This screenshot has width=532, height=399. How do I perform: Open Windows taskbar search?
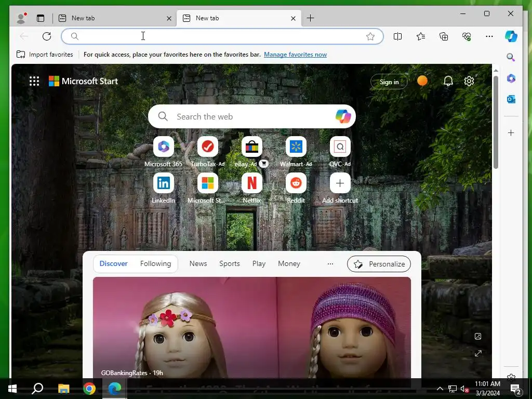point(37,389)
